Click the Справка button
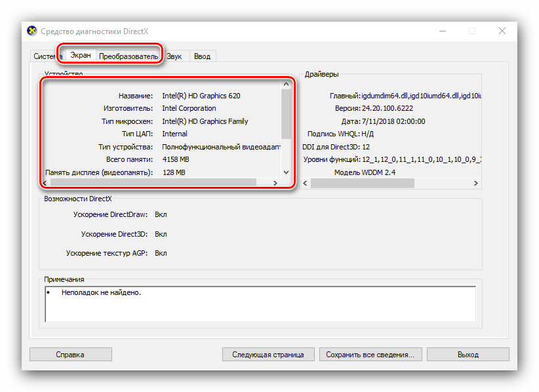Screen dimensions: 539x392 (70, 355)
